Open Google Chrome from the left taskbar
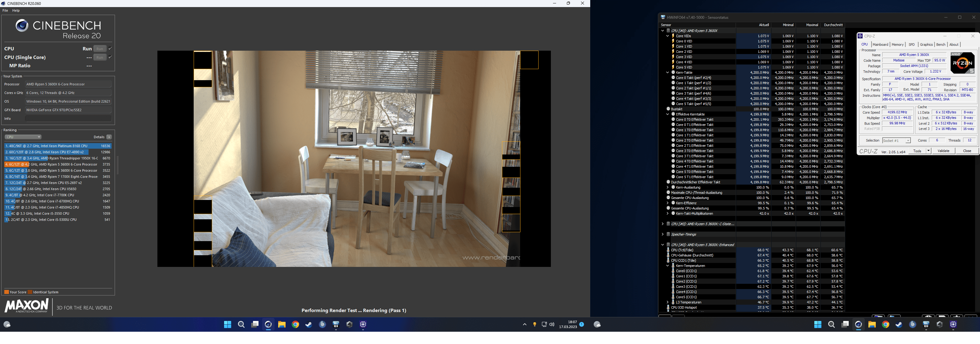The width and height of the screenshot is (980, 344). click(x=295, y=324)
